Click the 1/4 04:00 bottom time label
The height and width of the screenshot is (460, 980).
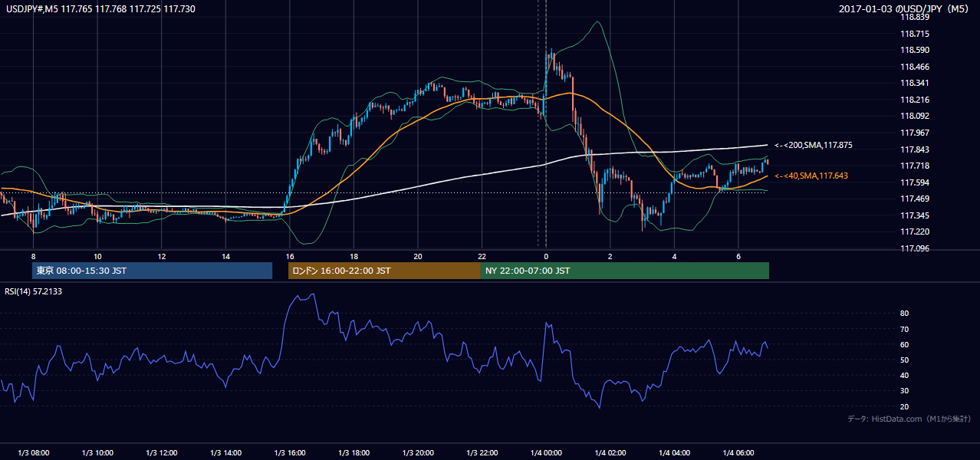(674, 453)
